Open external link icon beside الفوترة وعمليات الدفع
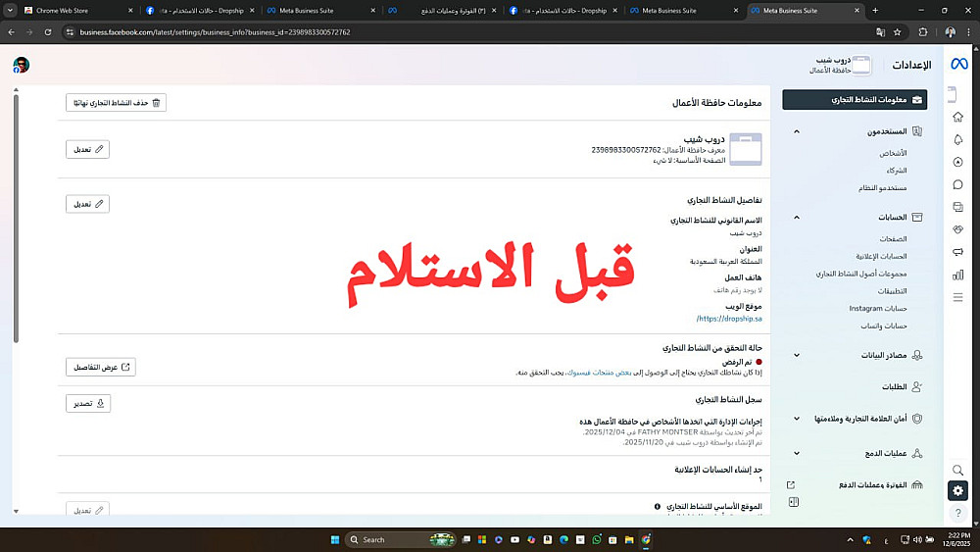Image resolution: width=980 pixels, height=552 pixels. pyautogui.click(x=791, y=484)
